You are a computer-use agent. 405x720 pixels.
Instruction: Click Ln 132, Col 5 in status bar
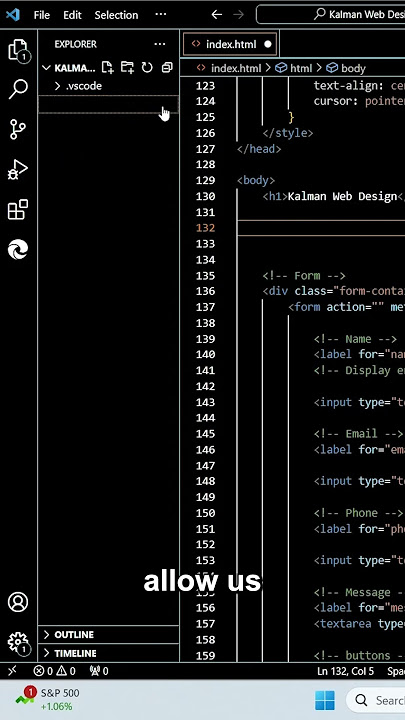[346, 671]
